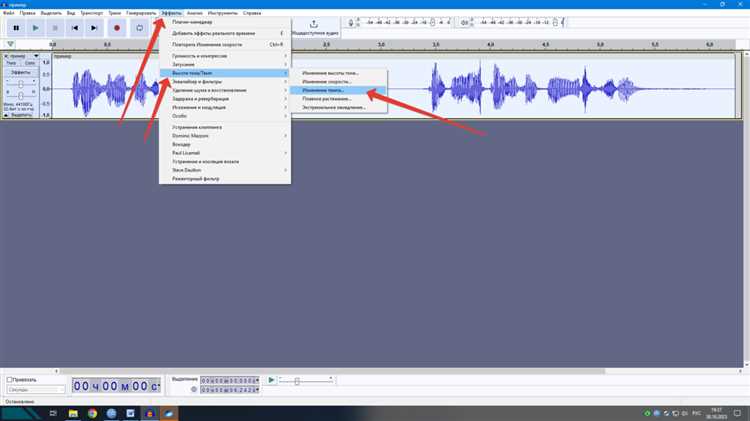Skip to end of the track

coord(94,28)
